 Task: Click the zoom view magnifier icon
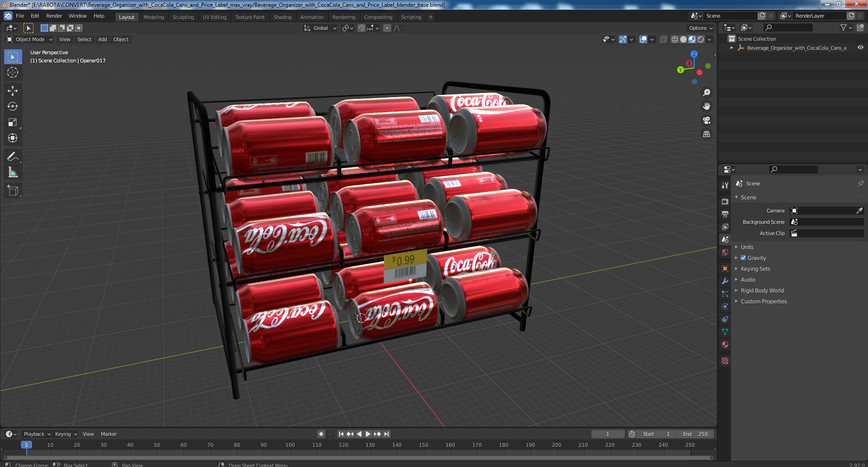(706, 93)
